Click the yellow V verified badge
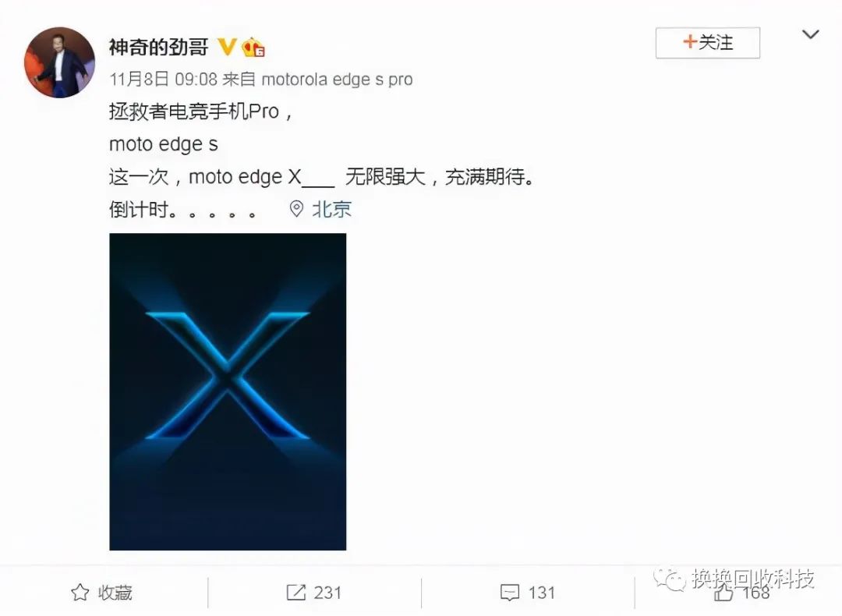842x616 pixels. point(227,47)
